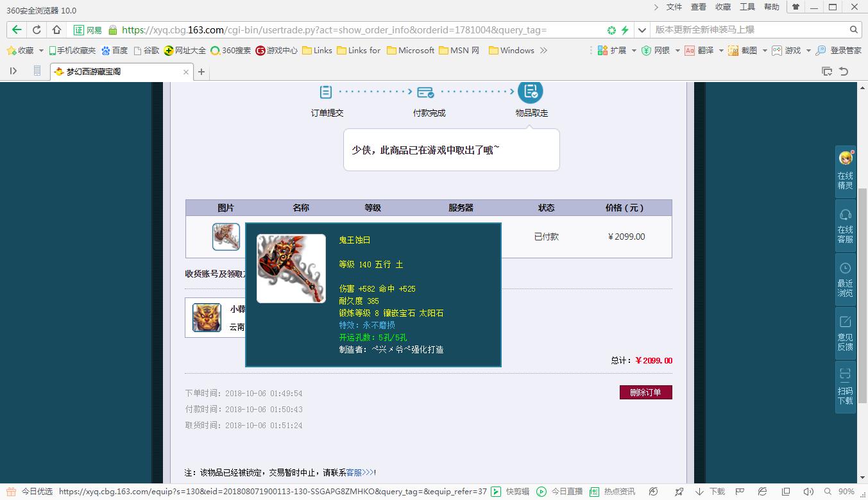The height and width of the screenshot is (500, 868).
Task: Go to browser home page icon
Action: (56, 29)
